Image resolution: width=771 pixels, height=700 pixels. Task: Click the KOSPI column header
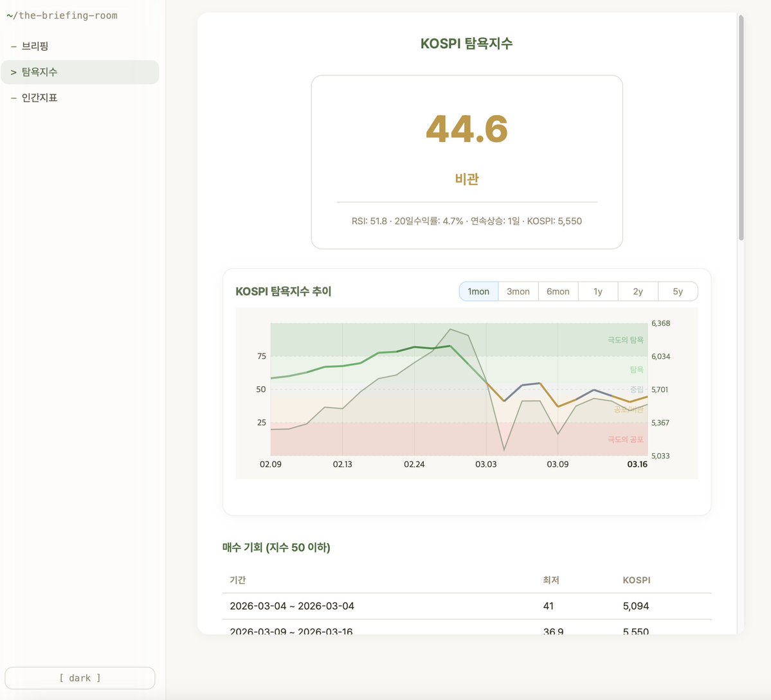tap(636, 580)
